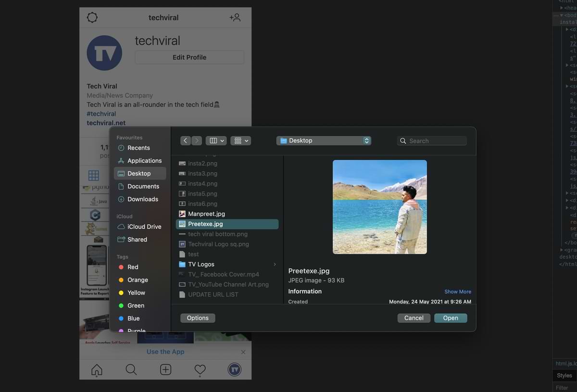
Task: Select Applications in the sidebar
Action: tap(140, 160)
